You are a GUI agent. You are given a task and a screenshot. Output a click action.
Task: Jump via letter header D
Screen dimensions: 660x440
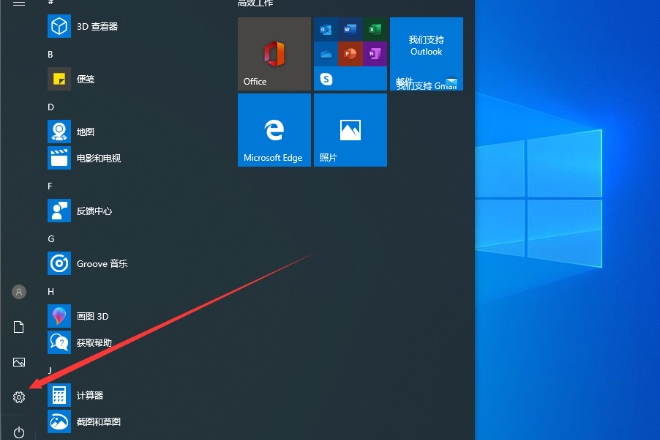[51, 107]
